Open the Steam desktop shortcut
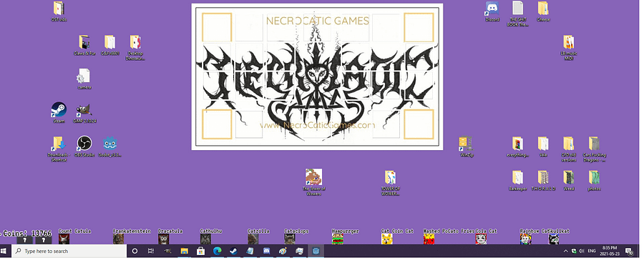Viewport: 644px width, 258px height. coord(59,110)
